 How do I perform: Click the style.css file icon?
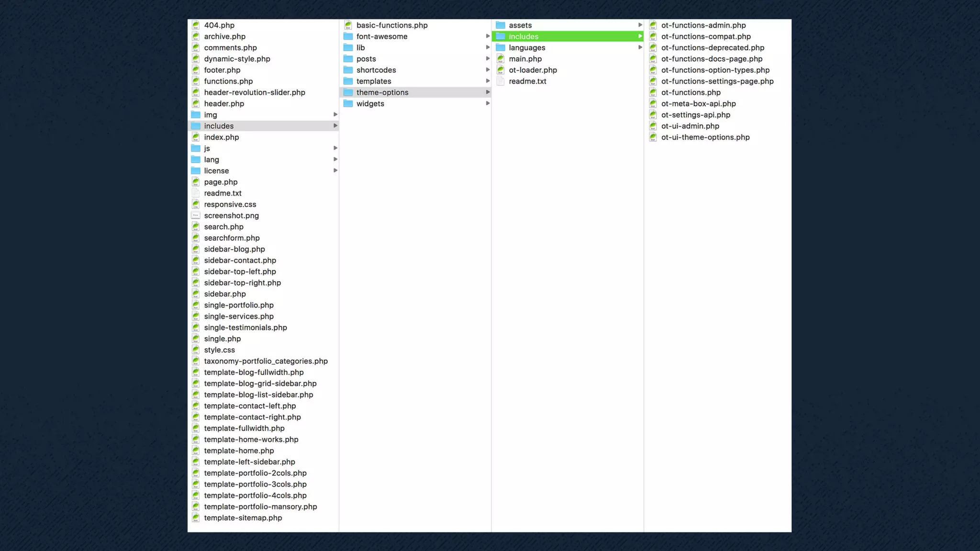(196, 350)
